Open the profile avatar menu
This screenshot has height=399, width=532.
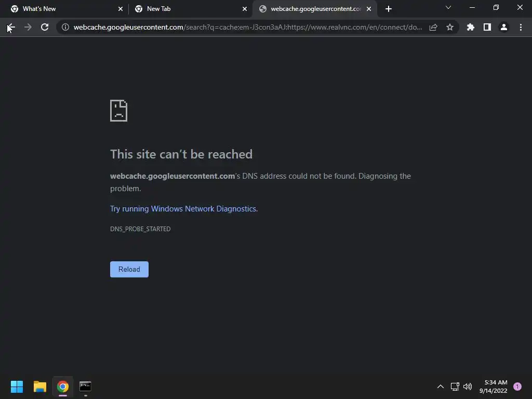[504, 27]
